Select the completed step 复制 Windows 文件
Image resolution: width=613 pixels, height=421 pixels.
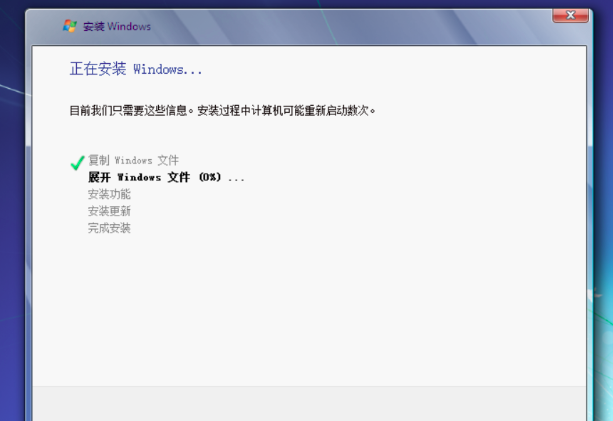(x=133, y=160)
